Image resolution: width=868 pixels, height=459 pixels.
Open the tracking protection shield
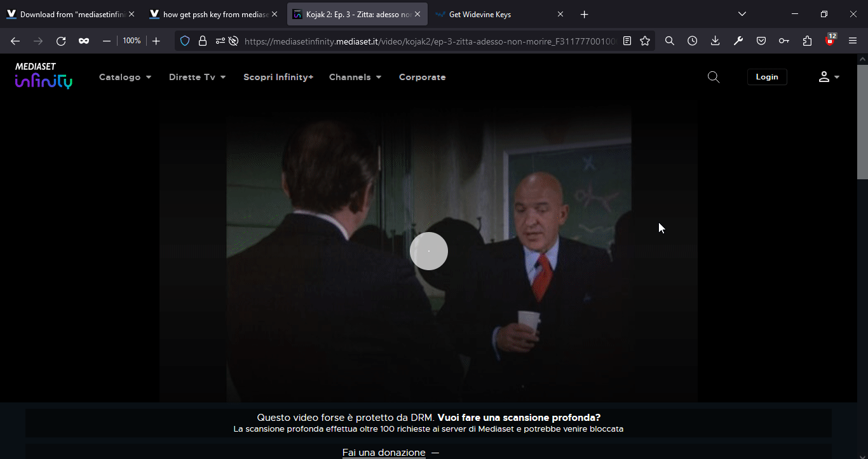coord(185,41)
